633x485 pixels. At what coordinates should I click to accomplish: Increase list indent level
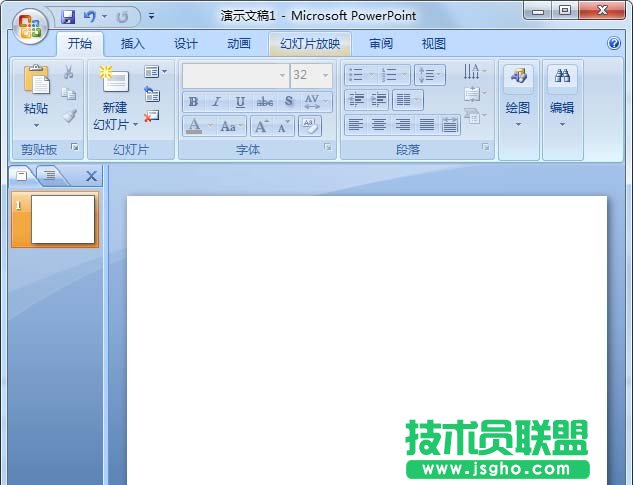(x=379, y=100)
